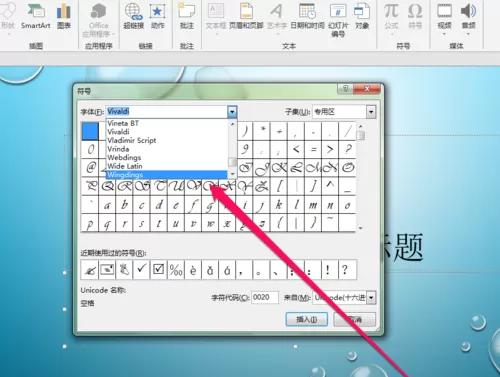Select the asterisk * symbol in grid
Image resolution: width=500 pixels, height=377 pixels.
(x=262, y=131)
